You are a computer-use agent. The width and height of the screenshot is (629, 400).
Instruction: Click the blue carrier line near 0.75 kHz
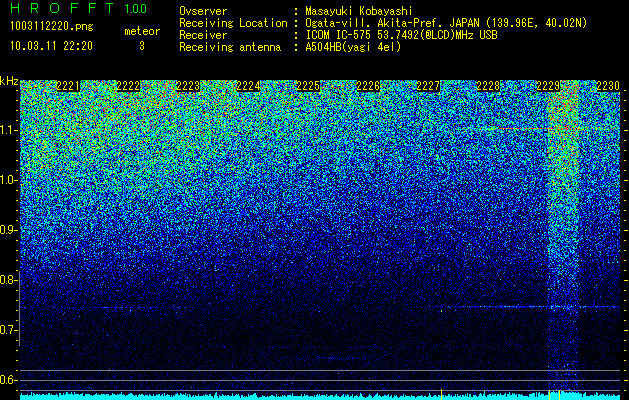tap(526, 307)
